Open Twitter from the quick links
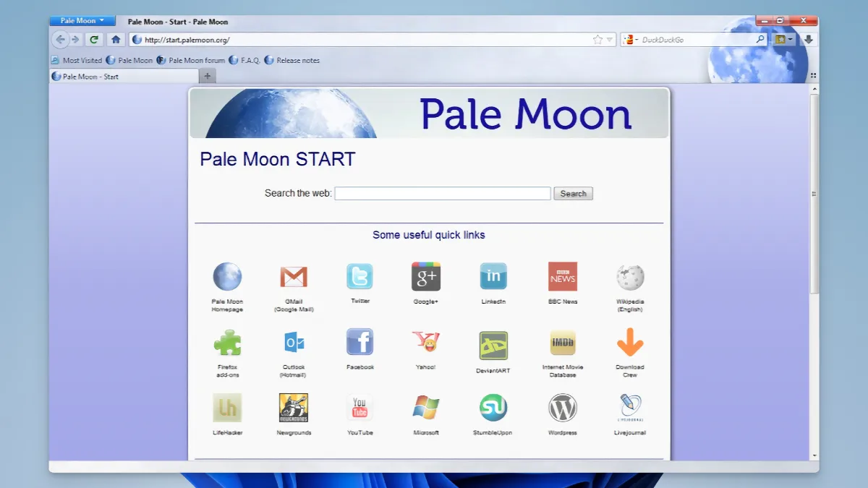Viewport: 868px width, 488px height. tap(359, 276)
